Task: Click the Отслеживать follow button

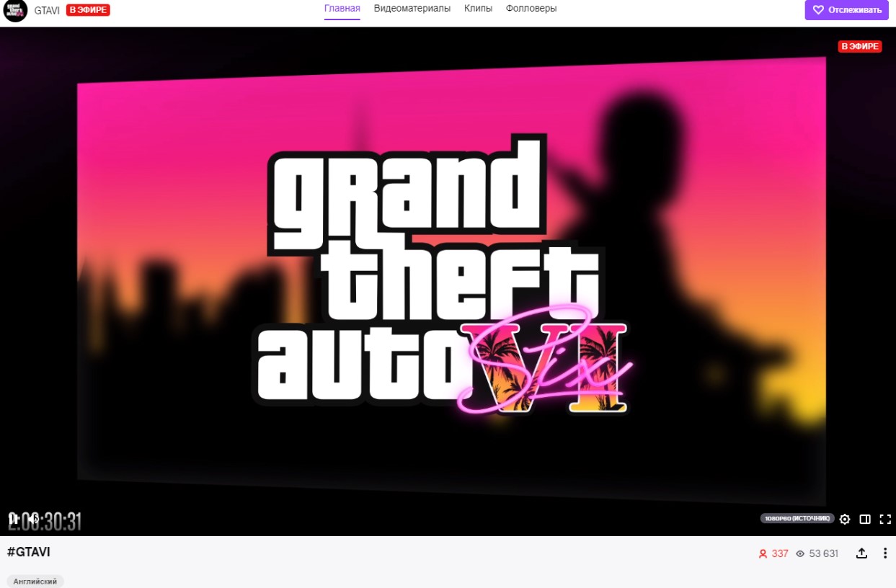Action: point(846,10)
